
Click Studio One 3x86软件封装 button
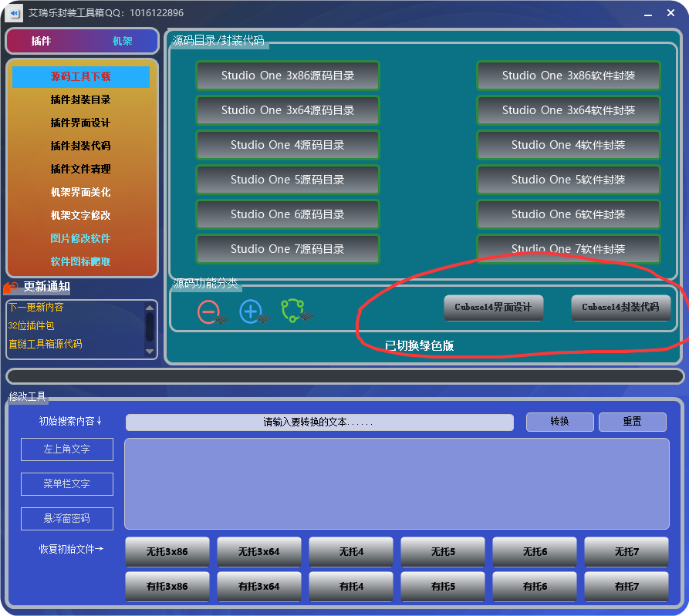[x=569, y=76]
